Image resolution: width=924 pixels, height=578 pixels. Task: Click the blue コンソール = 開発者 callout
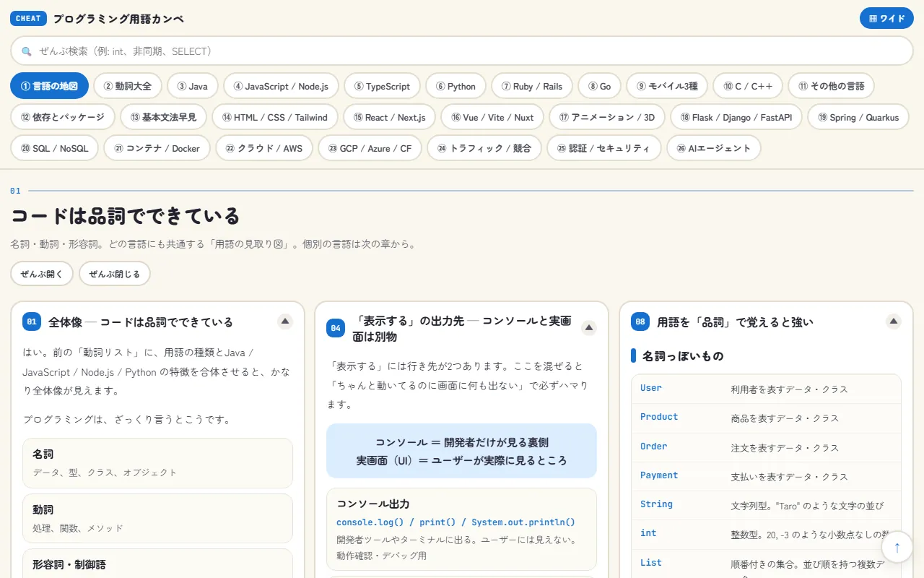click(x=461, y=451)
